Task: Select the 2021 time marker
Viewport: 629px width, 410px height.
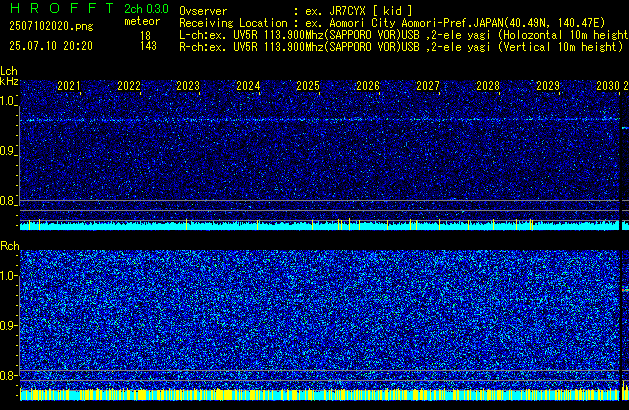Action: coord(69,86)
